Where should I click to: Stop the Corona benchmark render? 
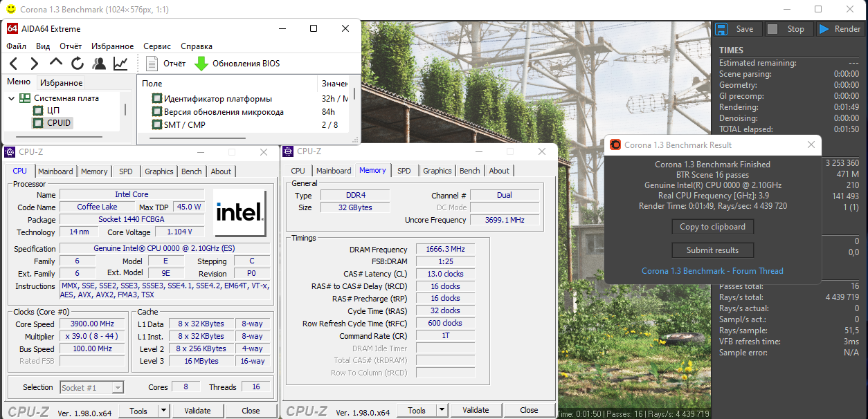point(772,29)
